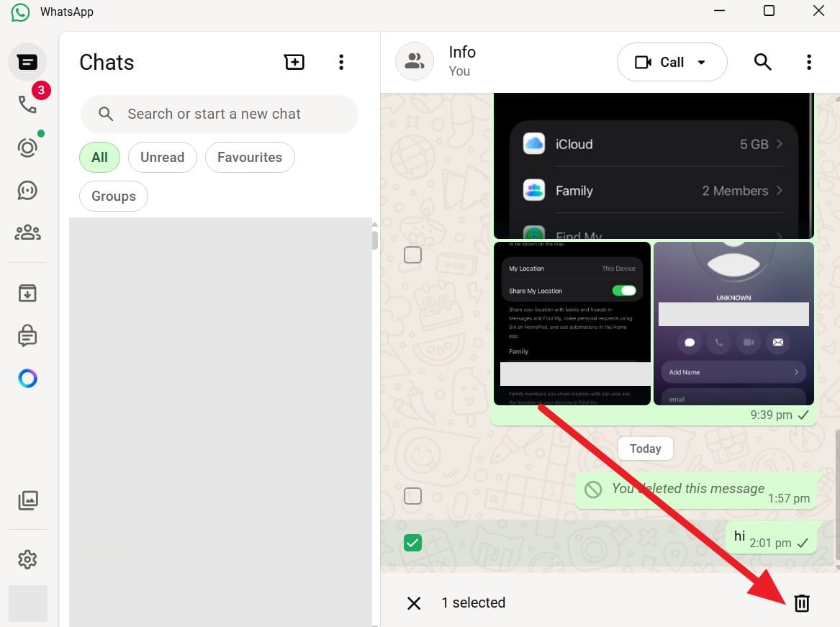Click the 'You deleted this message' bubble
Image resolution: width=840 pixels, height=627 pixels.
point(695,491)
